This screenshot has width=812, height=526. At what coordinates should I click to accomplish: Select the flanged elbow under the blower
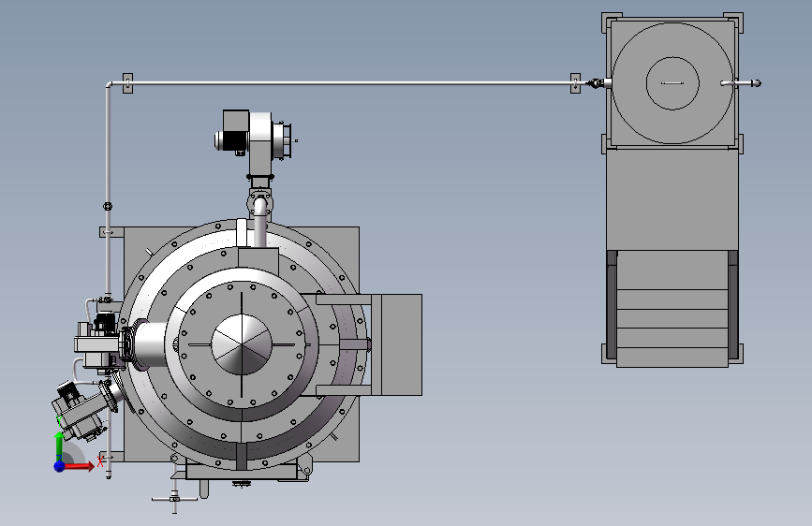[x=259, y=203]
